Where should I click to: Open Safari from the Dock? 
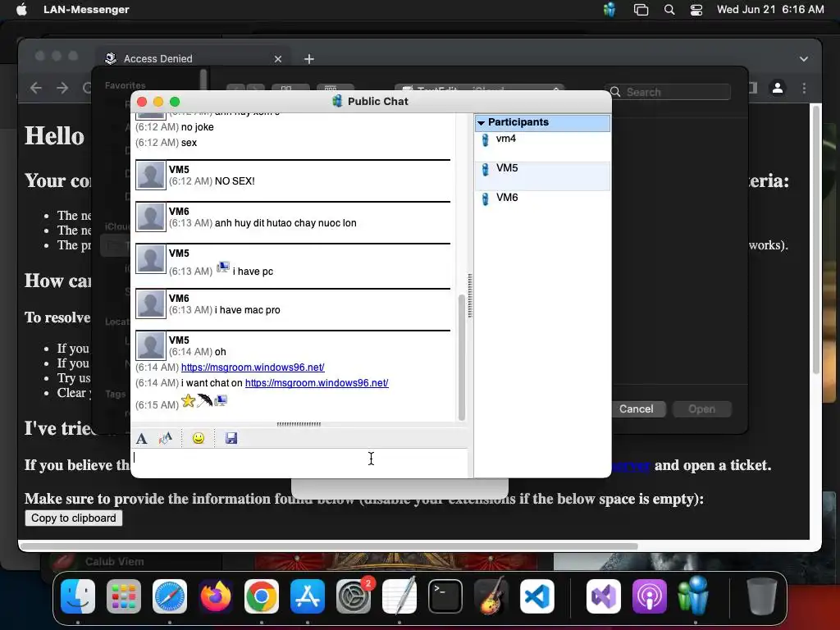(x=170, y=596)
